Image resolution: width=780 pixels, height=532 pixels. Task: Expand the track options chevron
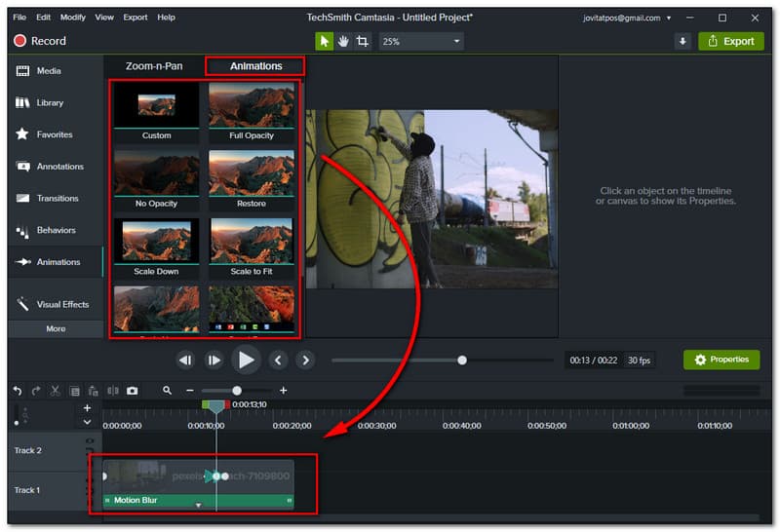coord(87,422)
